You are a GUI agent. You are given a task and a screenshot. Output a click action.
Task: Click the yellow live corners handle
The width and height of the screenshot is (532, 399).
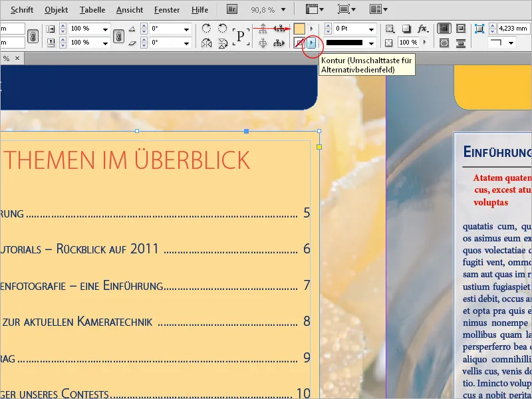click(x=319, y=147)
